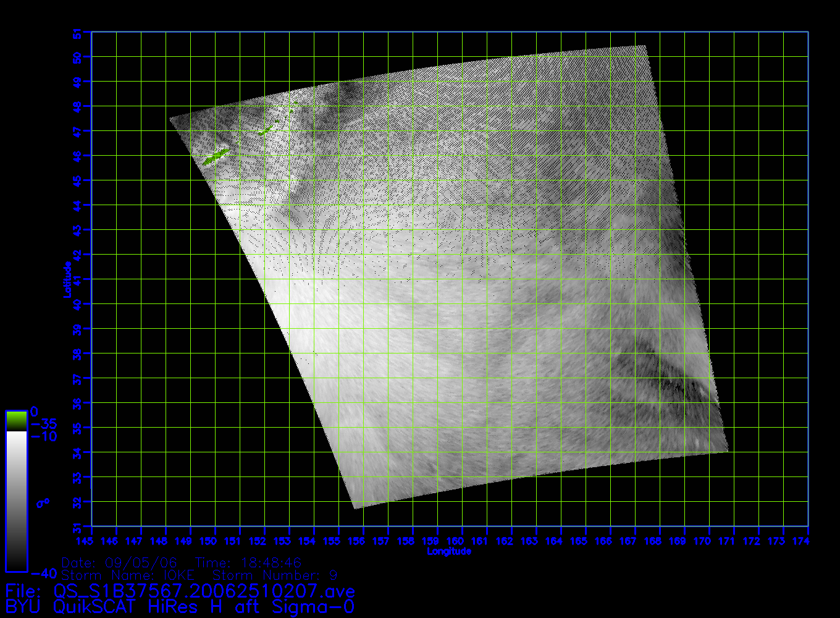
Task: Click the 0 label atop the color bar
Action: (x=34, y=412)
